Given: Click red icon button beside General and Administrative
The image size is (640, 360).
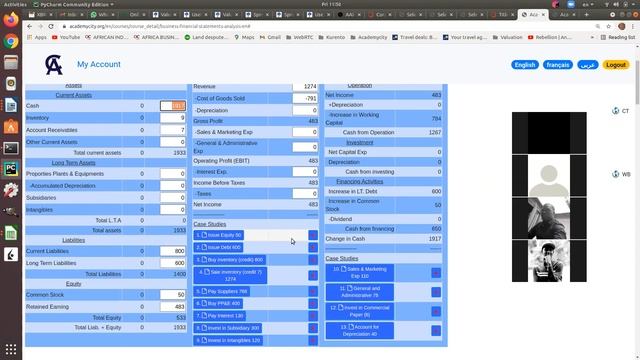Looking at the screenshot, I should [x=436, y=292].
